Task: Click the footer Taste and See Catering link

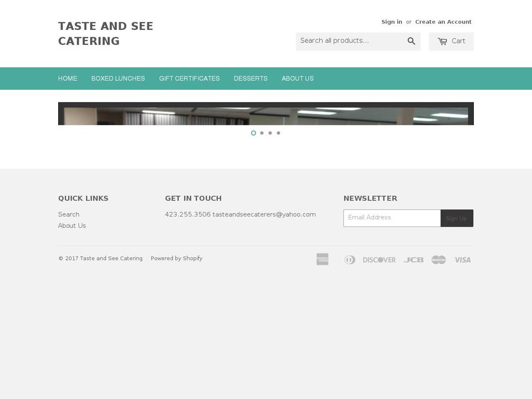Action: tap(111, 258)
